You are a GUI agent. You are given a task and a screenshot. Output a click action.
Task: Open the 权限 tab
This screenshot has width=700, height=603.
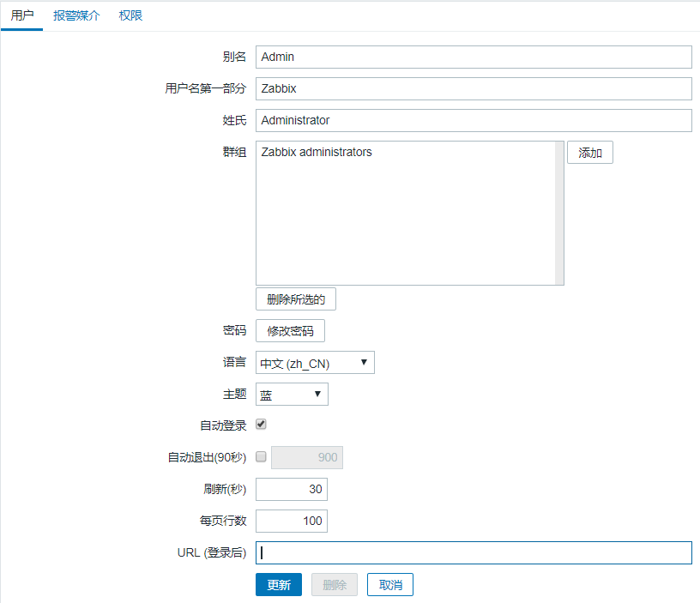tap(130, 15)
